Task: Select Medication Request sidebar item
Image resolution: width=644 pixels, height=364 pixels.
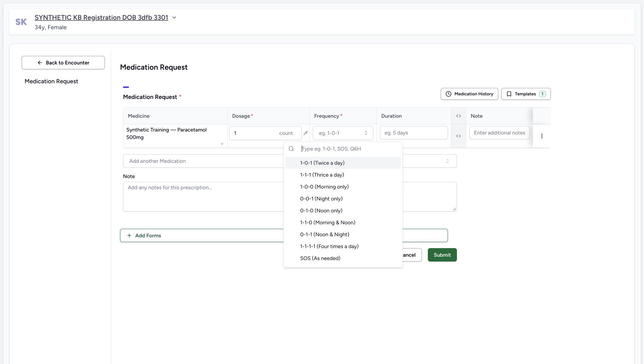Action: [x=51, y=81]
